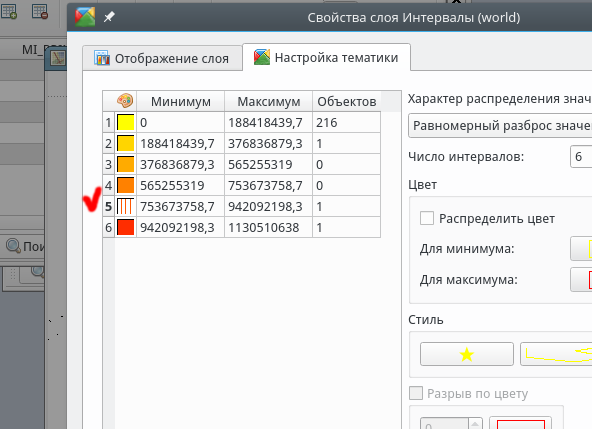Click maximum cell 753673758,7 in row 4
Screen dimensions: 592x429
pyautogui.click(x=268, y=185)
